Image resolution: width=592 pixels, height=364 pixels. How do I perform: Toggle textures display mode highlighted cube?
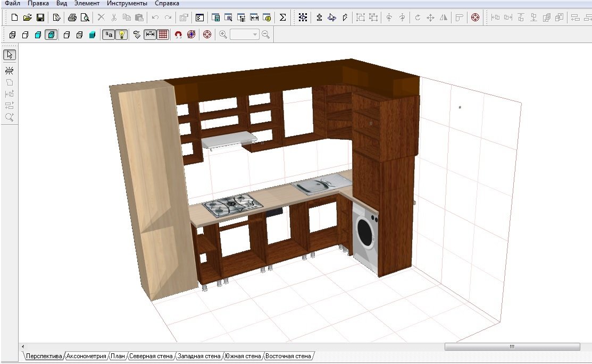click(x=51, y=35)
